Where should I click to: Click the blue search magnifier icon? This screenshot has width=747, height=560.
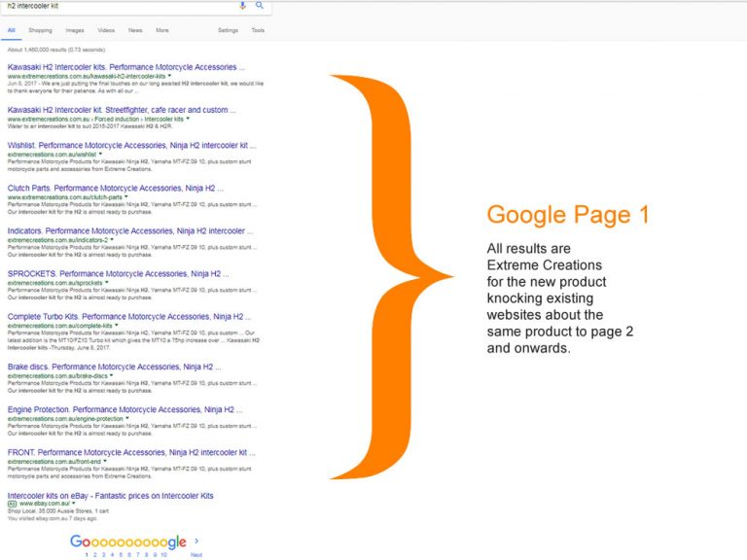(x=260, y=5)
